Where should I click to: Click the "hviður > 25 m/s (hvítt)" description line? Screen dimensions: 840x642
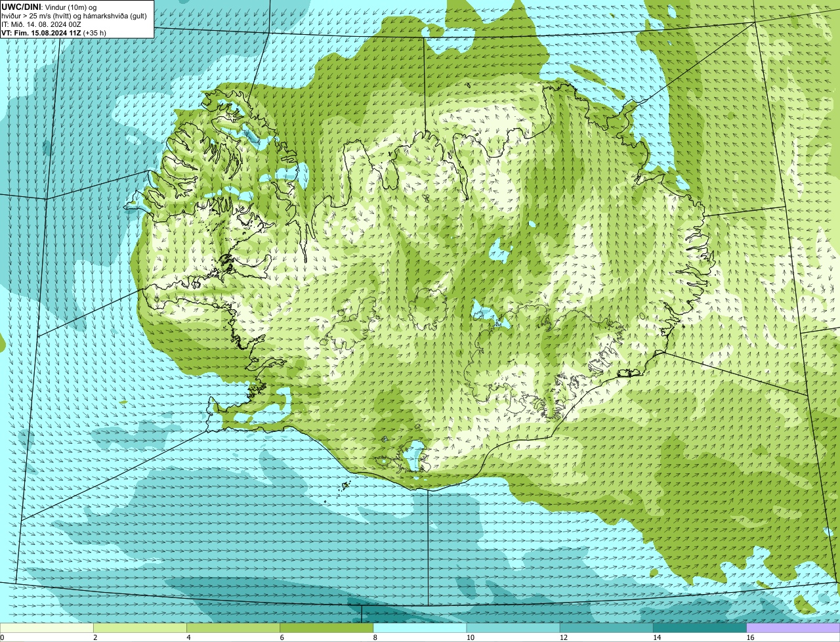(x=74, y=16)
